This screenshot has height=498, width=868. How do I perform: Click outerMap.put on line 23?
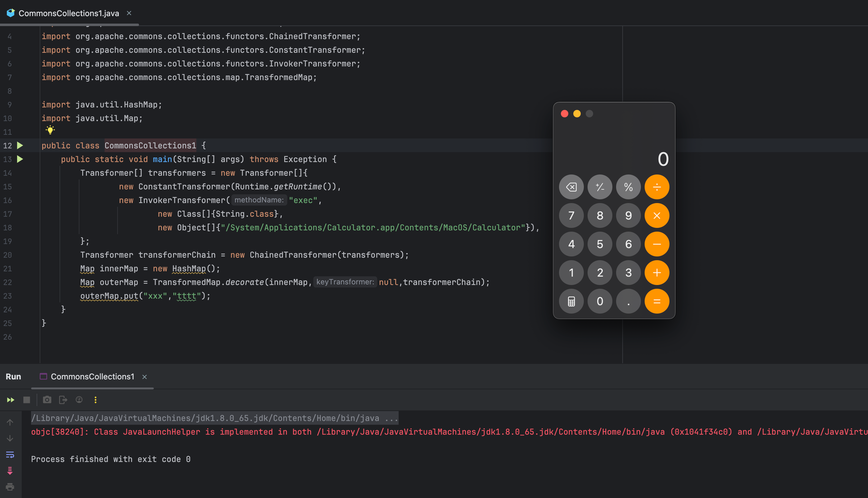(x=109, y=296)
